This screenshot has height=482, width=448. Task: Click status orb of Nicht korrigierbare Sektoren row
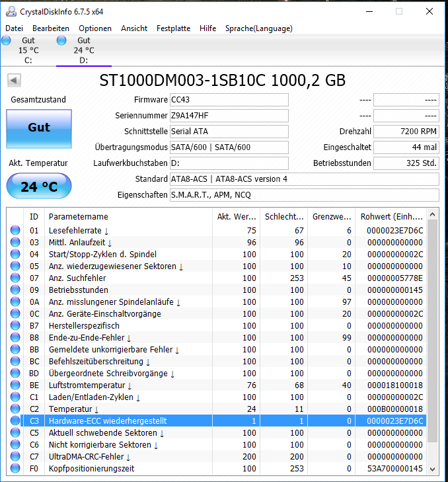click(x=15, y=444)
